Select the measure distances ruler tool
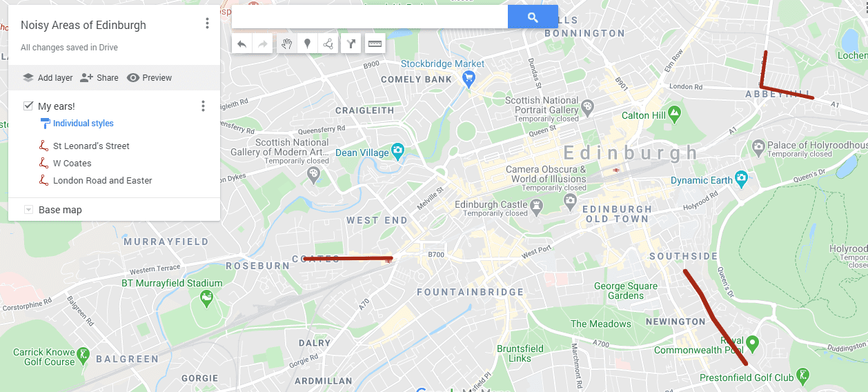The width and height of the screenshot is (868, 392). (375, 44)
